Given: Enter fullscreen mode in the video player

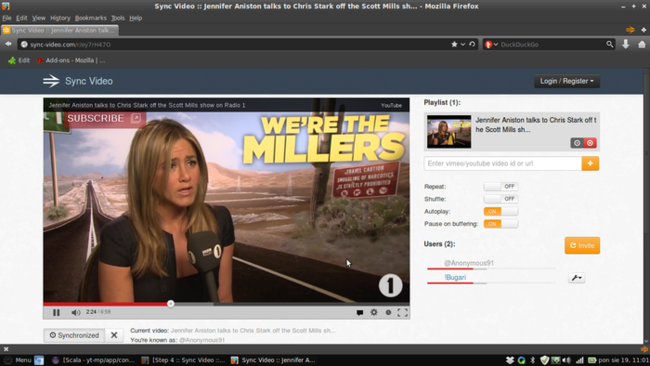Looking at the screenshot, I should tap(402, 313).
